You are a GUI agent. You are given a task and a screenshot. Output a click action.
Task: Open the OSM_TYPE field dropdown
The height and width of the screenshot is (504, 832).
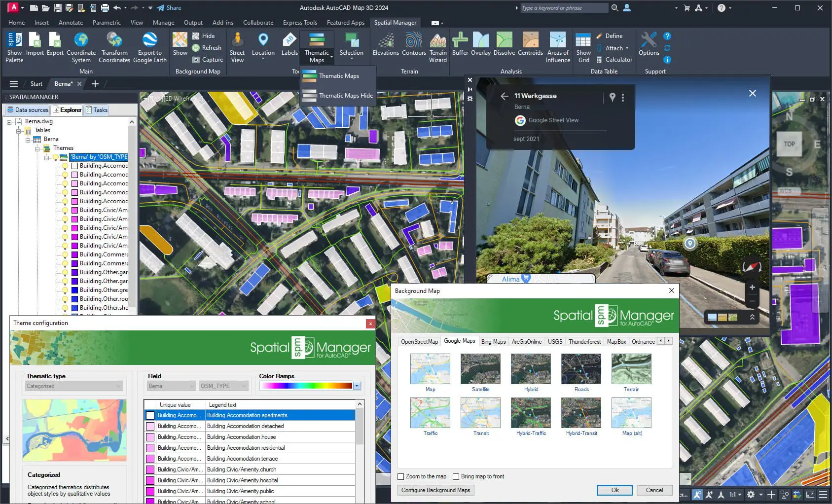click(x=223, y=386)
